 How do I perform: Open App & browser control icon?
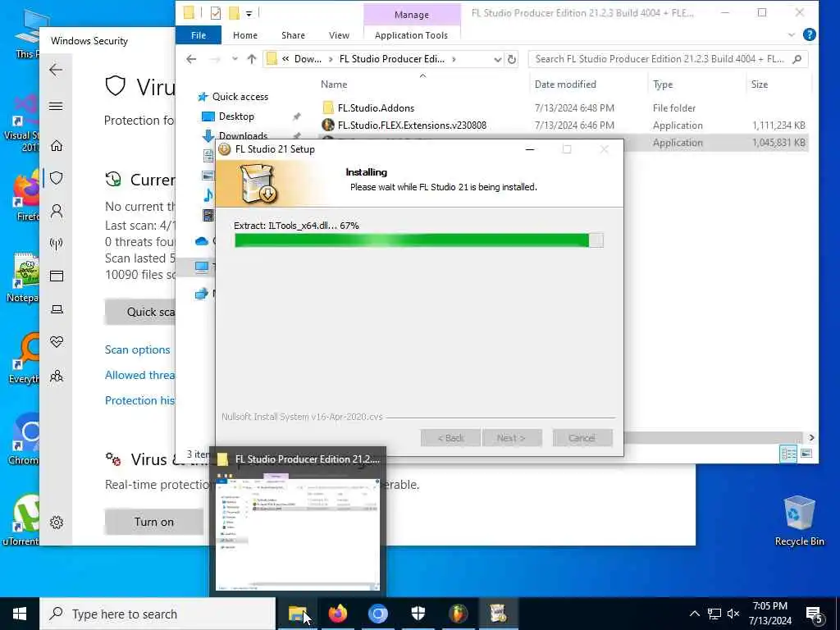[57, 276]
